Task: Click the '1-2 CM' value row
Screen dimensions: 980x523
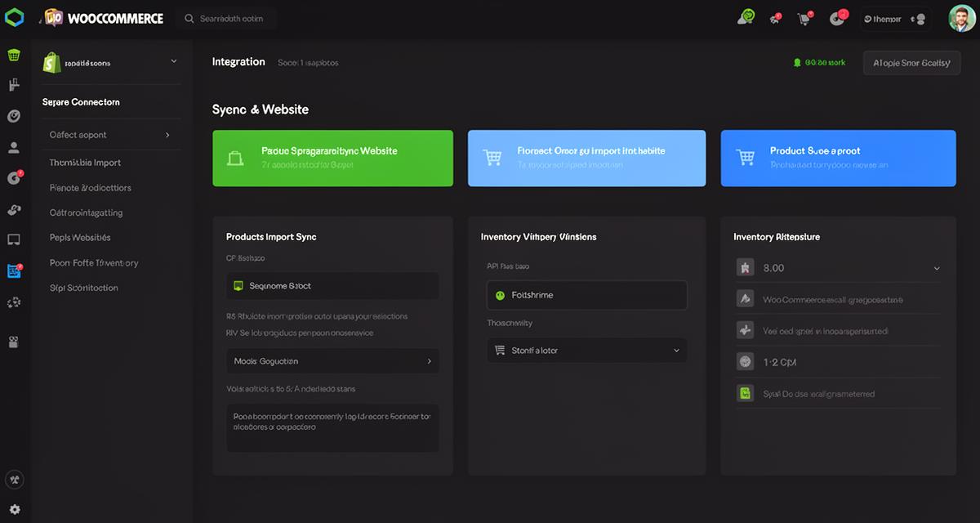Action: click(838, 361)
